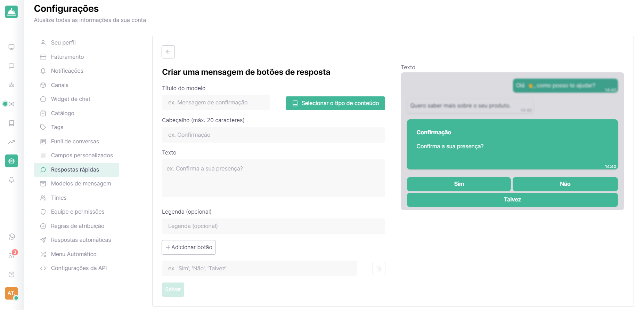The image size is (644, 310).
Task: Open Configurações da API
Action: tap(76, 268)
